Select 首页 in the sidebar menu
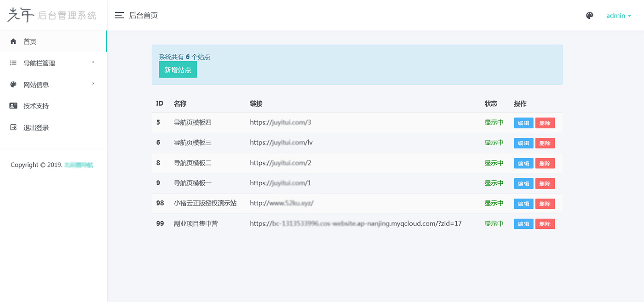Viewport: 644px width, 302px height. tap(30, 41)
